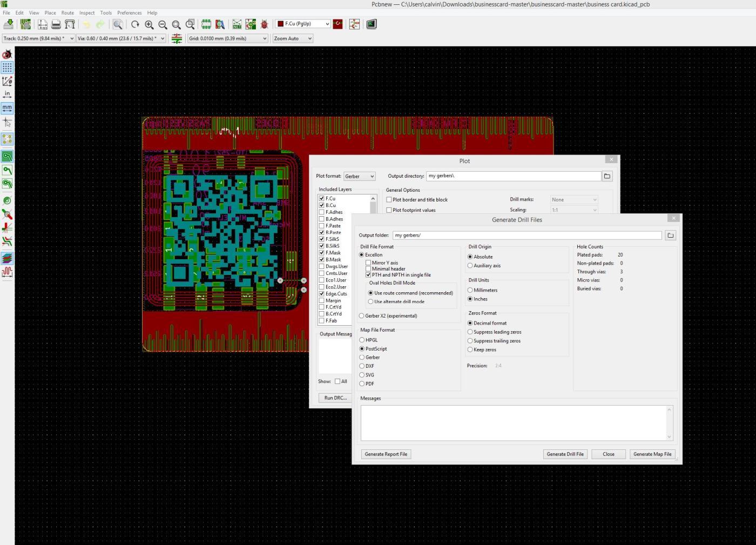Open the Footprint Library Browser icon

click(220, 24)
